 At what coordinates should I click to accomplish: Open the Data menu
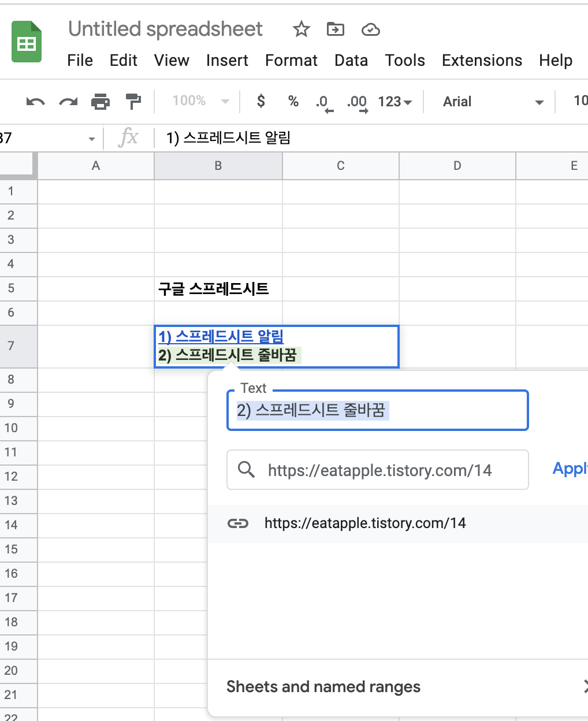tap(351, 61)
